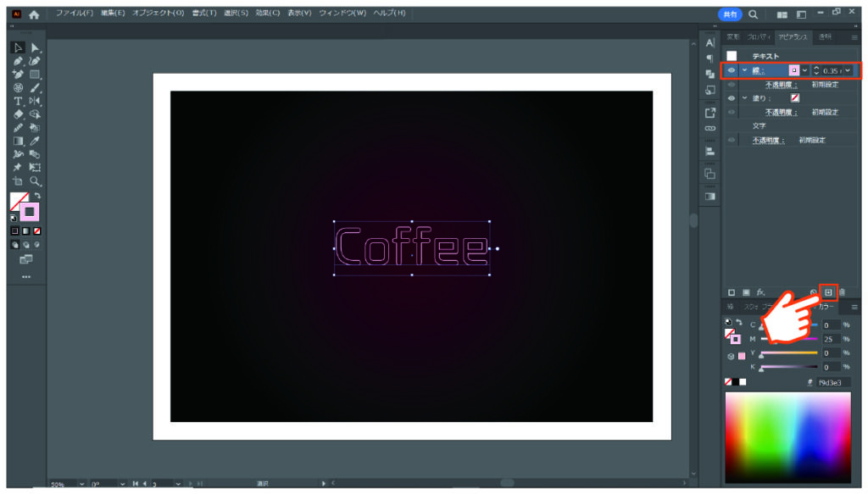Select the Free Transform tool
The height and width of the screenshot is (494, 868).
tap(35, 168)
